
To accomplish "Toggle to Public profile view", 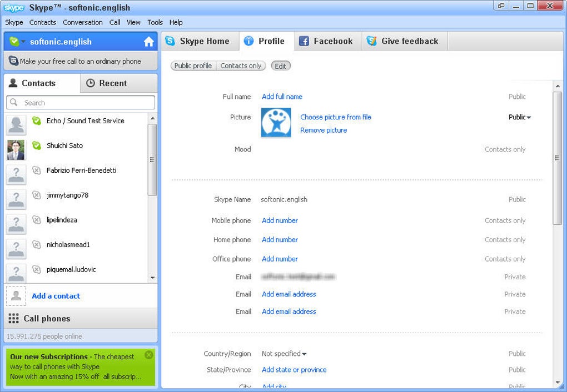I will click(193, 66).
